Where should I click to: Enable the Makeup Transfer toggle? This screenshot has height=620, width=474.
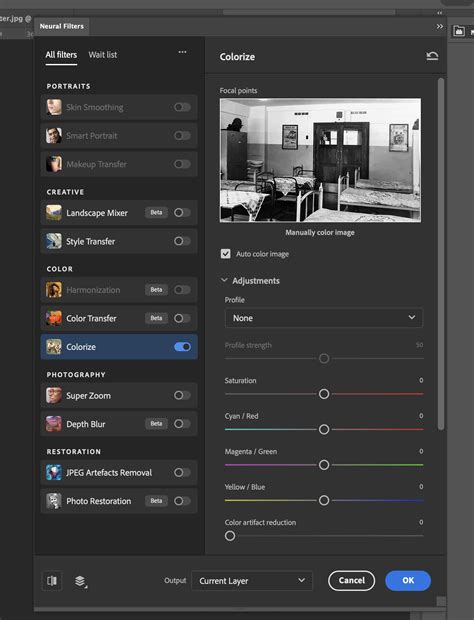(182, 164)
